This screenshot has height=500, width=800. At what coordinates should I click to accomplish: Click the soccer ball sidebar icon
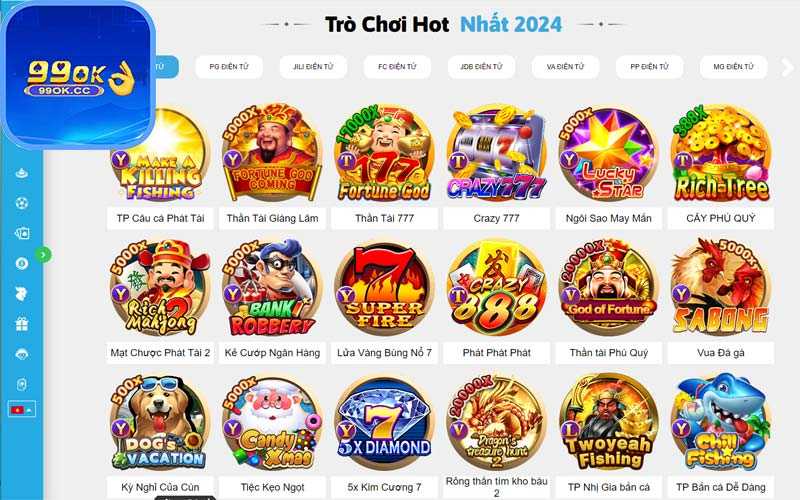pos(21,203)
